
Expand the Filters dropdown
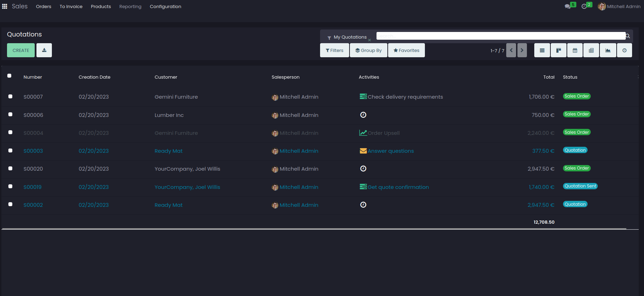334,50
